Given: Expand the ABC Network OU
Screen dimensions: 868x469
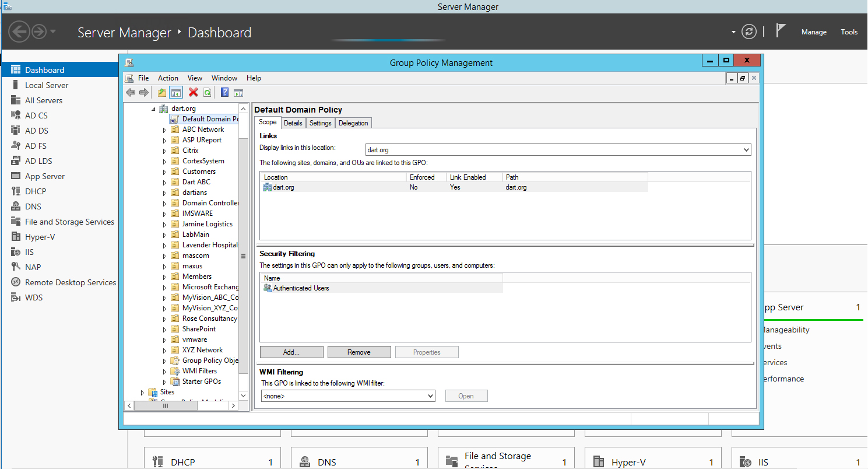Looking at the screenshot, I should pyautogui.click(x=164, y=129).
